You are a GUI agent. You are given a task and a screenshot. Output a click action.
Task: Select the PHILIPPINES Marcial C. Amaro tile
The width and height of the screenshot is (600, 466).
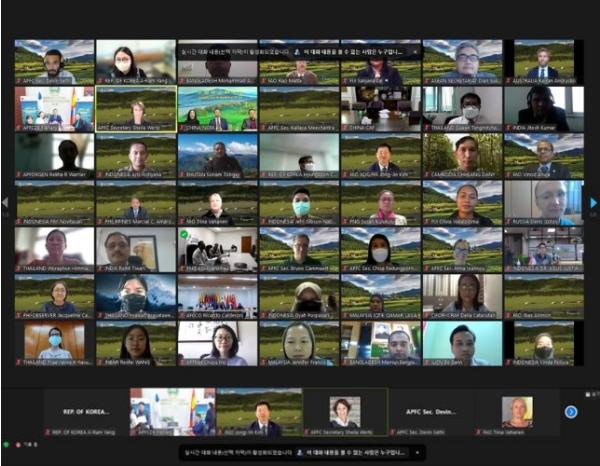pyautogui.click(x=135, y=202)
